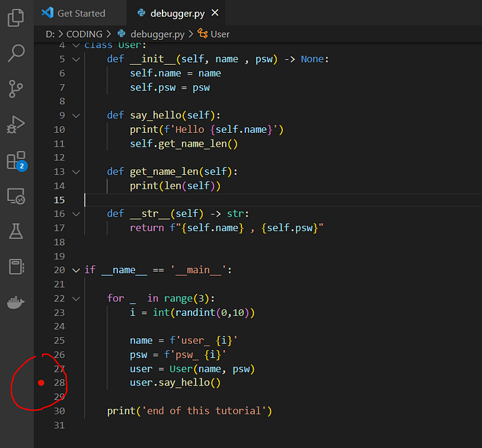Open Run and Debug view icon
This screenshot has width=482, height=448.
pyautogui.click(x=16, y=125)
